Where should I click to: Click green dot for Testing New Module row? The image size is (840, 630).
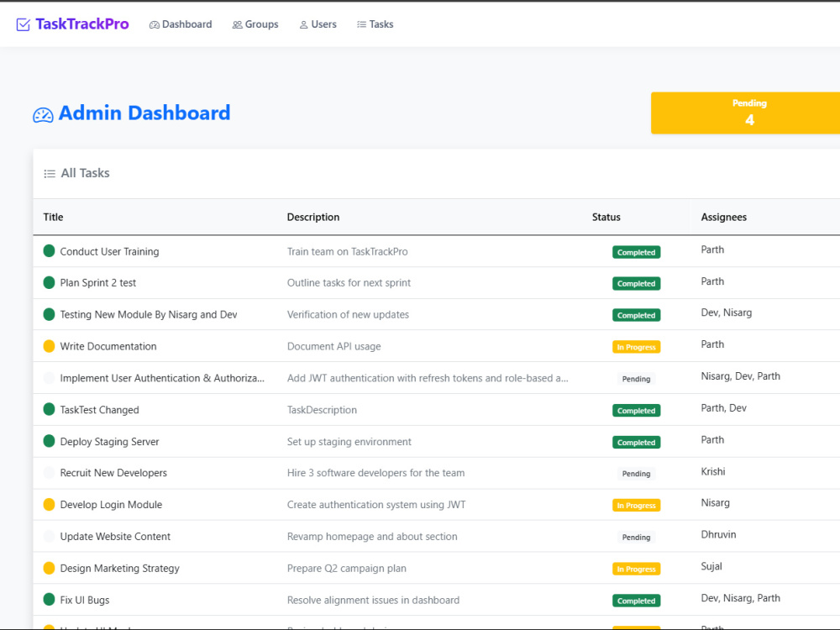point(49,314)
